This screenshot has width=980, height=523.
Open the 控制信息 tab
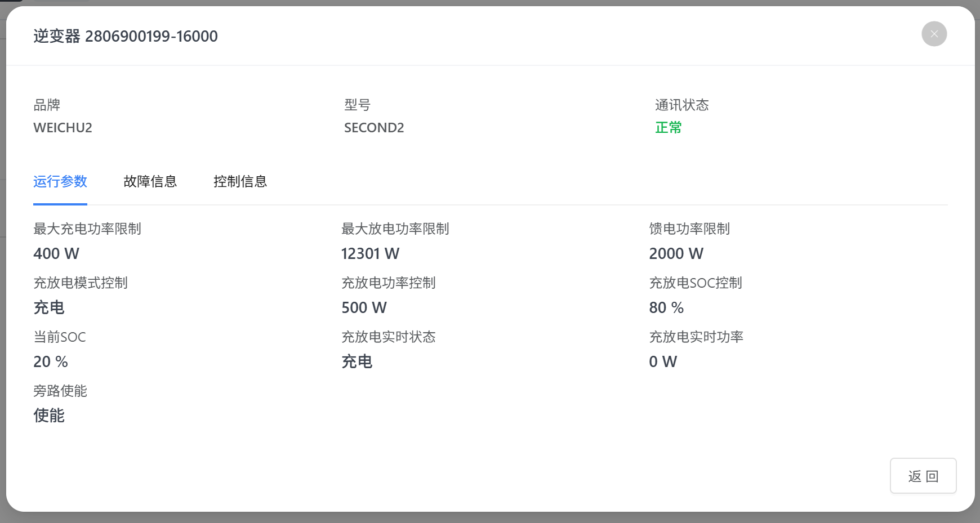pos(240,181)
